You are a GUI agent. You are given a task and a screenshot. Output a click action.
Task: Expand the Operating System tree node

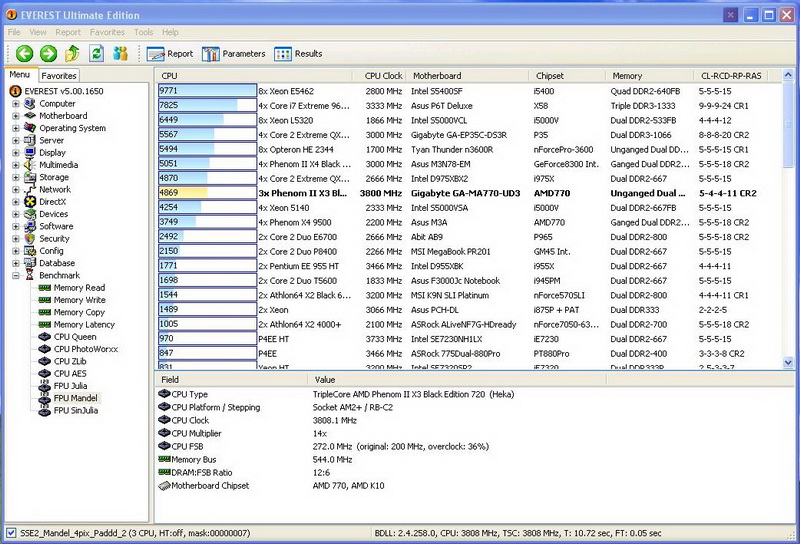point(16,128)
